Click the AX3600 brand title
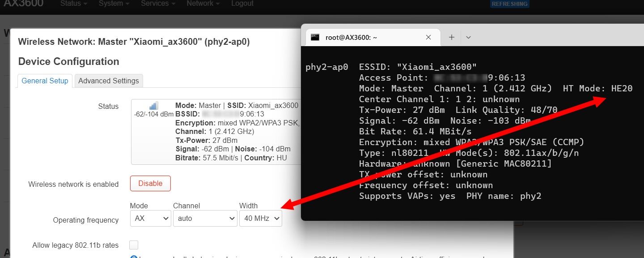Viewport: 644px width, 258px height. [24, 4]
